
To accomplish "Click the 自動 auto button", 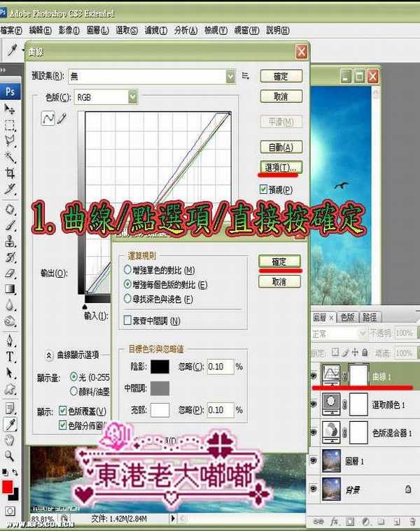I will click(x=281, y=147).
